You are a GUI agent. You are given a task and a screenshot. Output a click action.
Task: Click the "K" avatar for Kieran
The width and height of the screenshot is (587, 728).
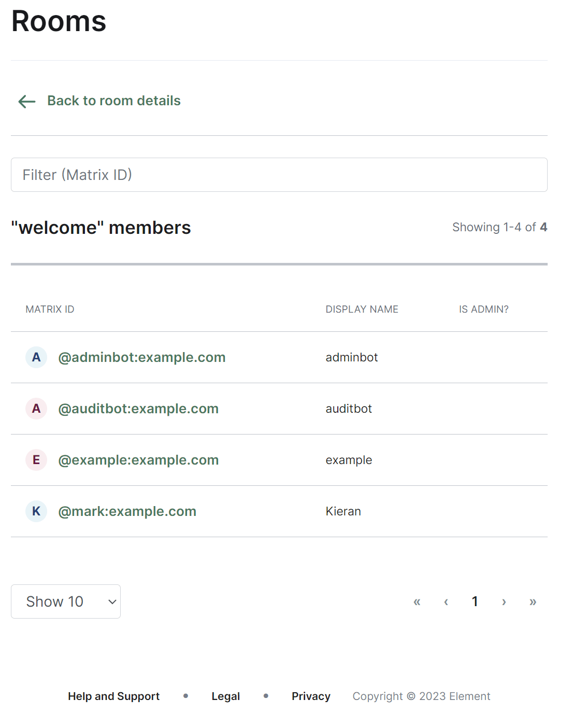tap(36, 511)
